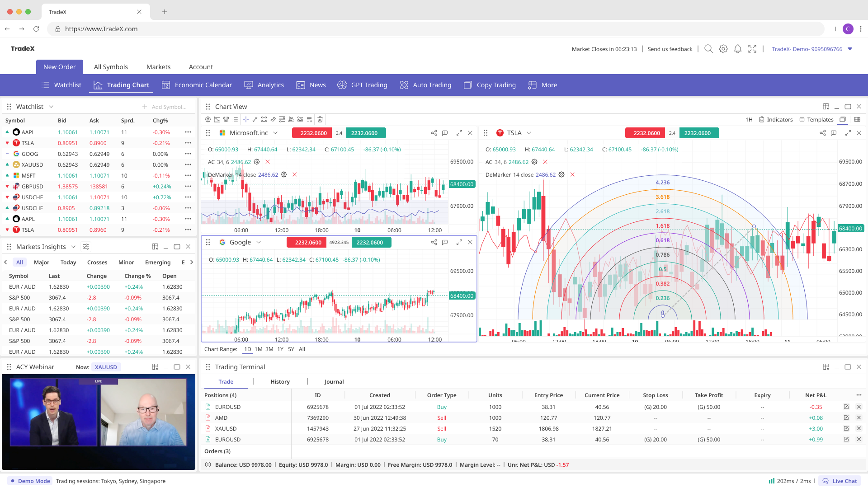Enter fullscreen from the top bar icon
Image resolution: width=868 pixels, height=488 pixels.
point(752,49)
